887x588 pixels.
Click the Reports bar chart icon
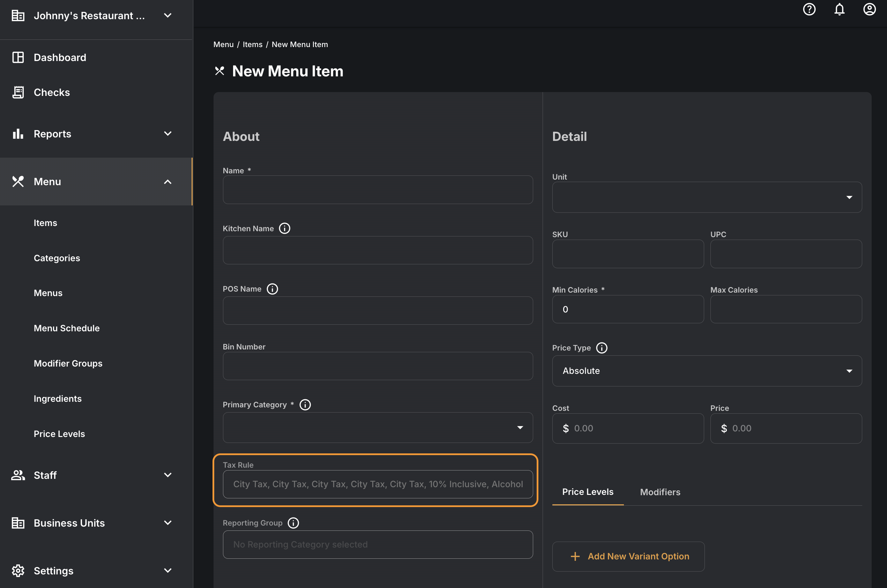click(18, 134)
